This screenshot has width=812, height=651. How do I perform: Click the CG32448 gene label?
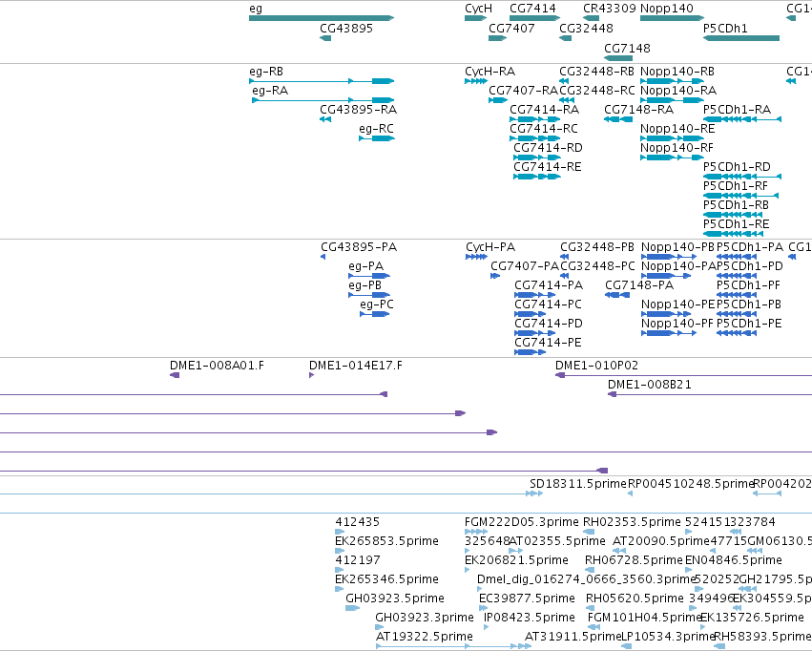586,29
